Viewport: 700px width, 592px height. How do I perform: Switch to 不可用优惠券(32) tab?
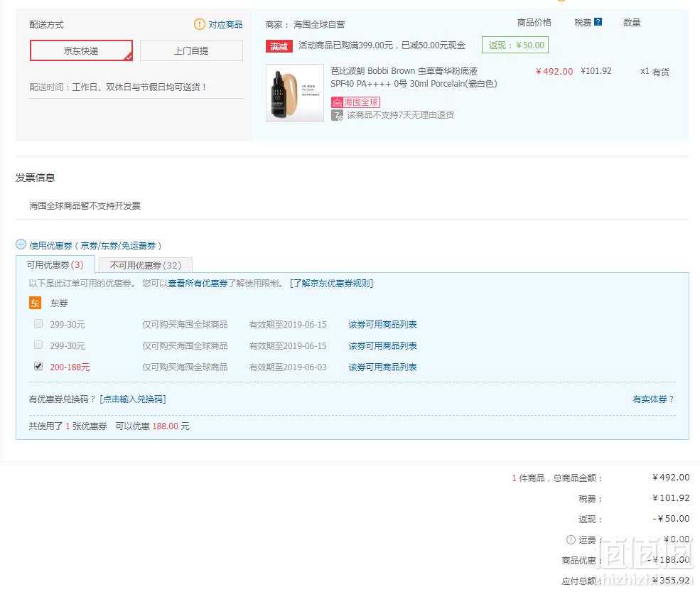tap(146, 265)
